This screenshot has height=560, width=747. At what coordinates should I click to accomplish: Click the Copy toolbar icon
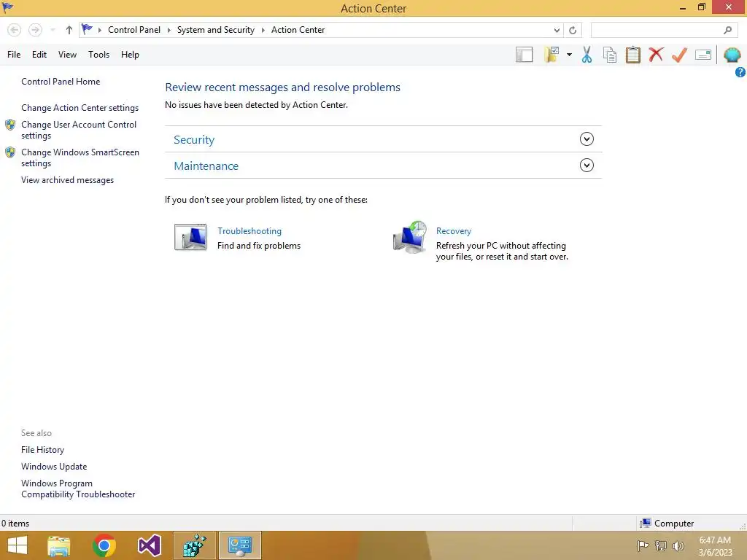tap(610, 55)
